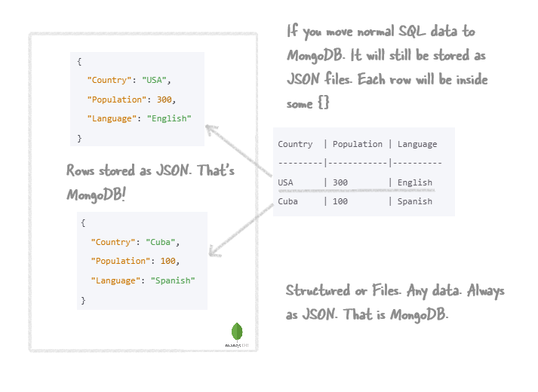Click the green "USA" JSON string value

coord(154,80)
